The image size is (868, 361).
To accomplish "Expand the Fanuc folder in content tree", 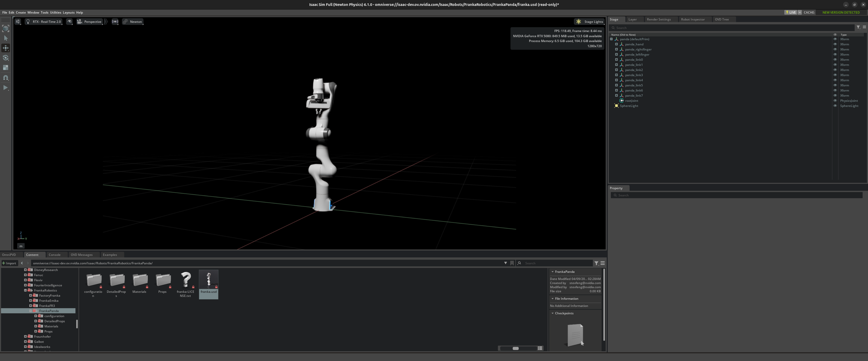I will click(x=25, y=275).
